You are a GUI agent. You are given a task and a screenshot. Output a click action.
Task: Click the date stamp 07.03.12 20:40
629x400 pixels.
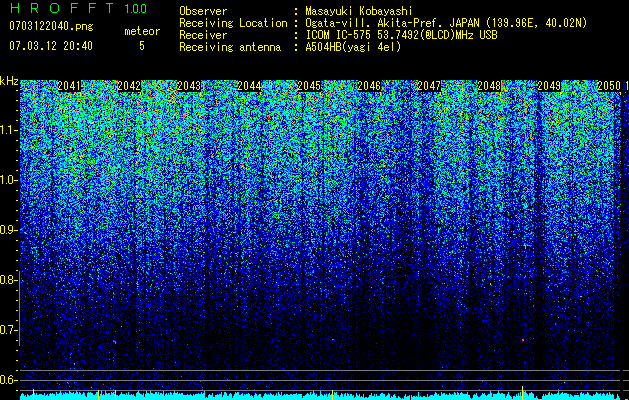pyautogui.click(x=51, y=46)
